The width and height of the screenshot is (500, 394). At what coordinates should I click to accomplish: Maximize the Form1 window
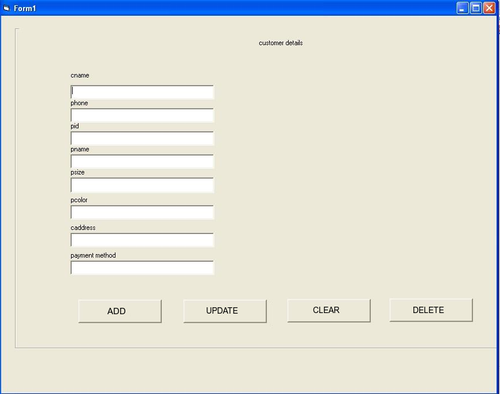[x=476, y=8]
